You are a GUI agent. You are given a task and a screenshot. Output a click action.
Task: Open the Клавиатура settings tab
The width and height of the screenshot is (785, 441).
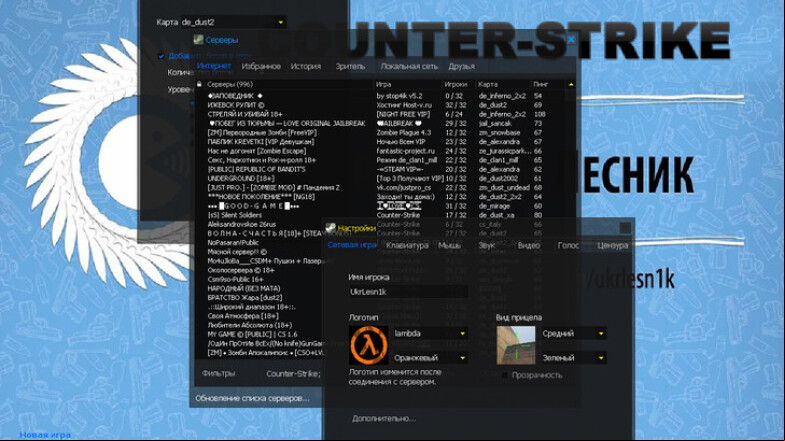pyautogui.click(x=407, y=245)
